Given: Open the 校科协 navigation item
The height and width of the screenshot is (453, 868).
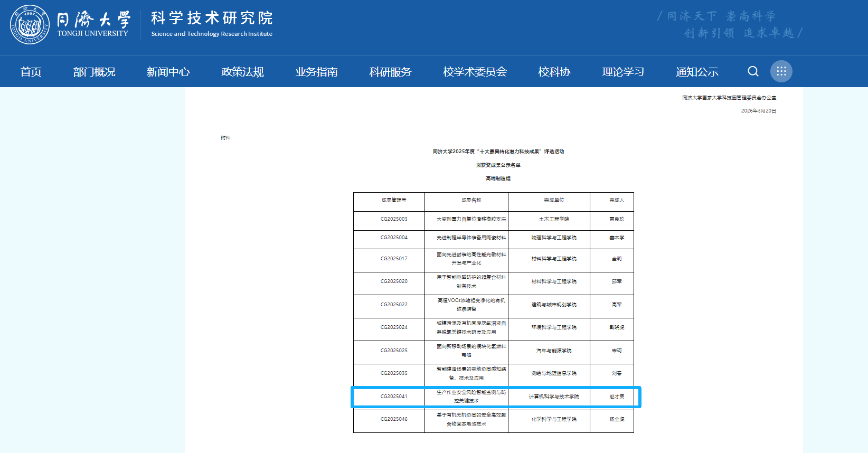Looking at the screenshot, I should (x=554, y=72).
